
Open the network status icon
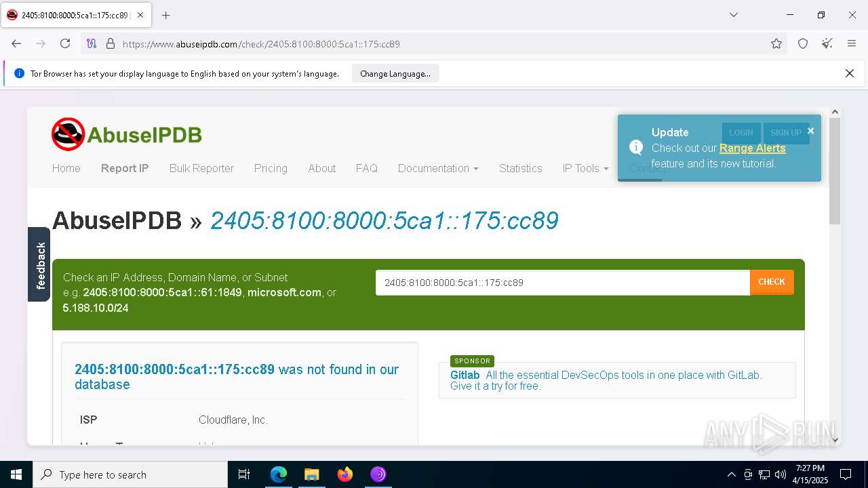[x=764, y=474]
